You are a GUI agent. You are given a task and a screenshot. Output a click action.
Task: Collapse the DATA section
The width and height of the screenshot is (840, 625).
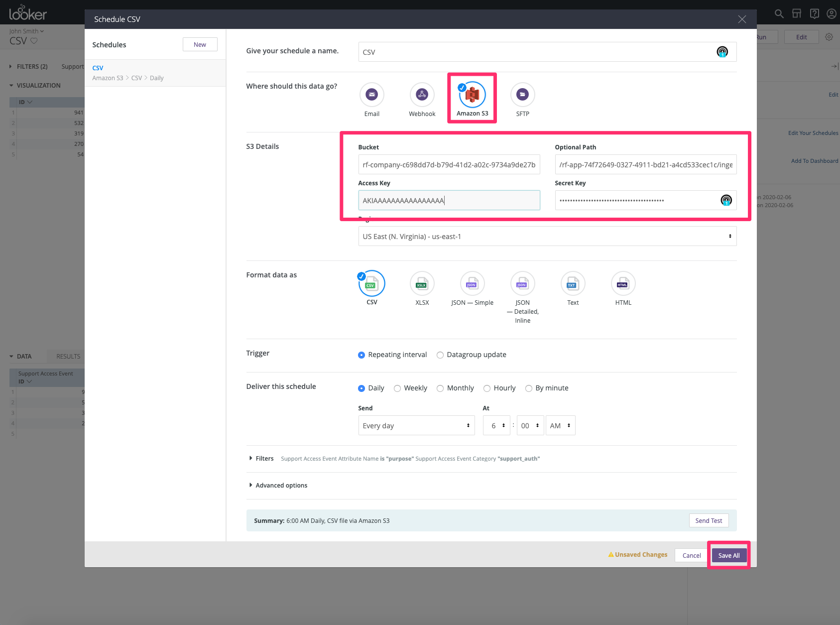click(x=20, y=356)
